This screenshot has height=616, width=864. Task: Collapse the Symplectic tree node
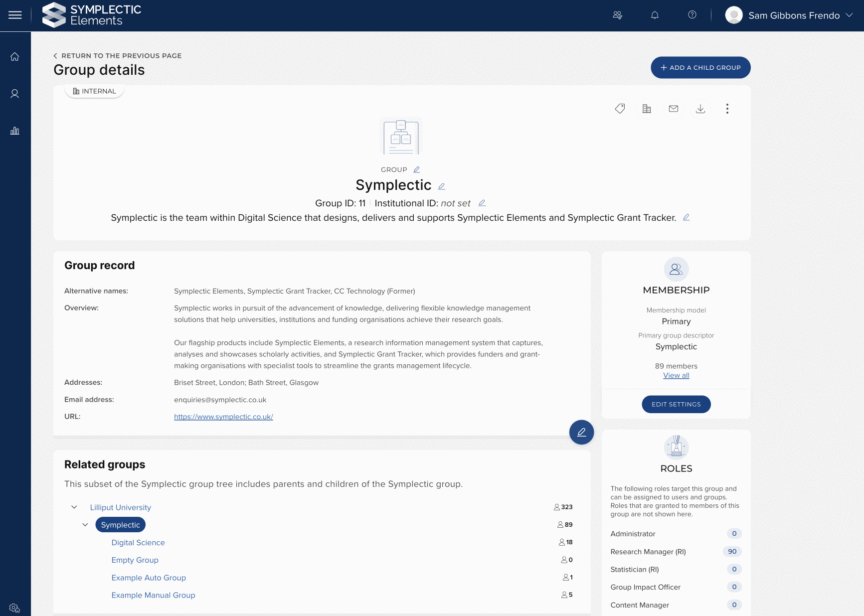click(85, 524)
